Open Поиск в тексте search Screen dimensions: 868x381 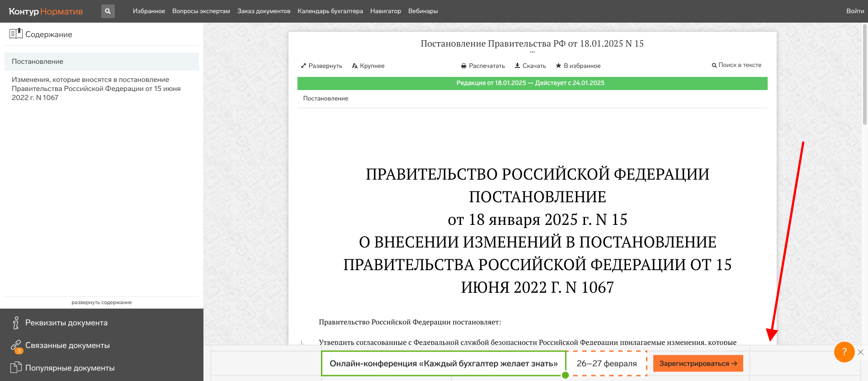point(736,65)
